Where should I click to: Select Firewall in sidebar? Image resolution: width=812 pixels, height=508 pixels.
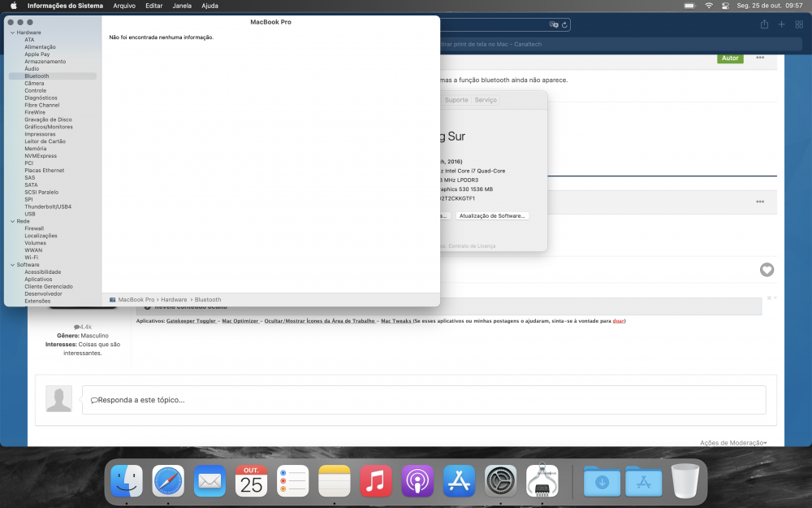pyautogui.click(x=34, y=228)
